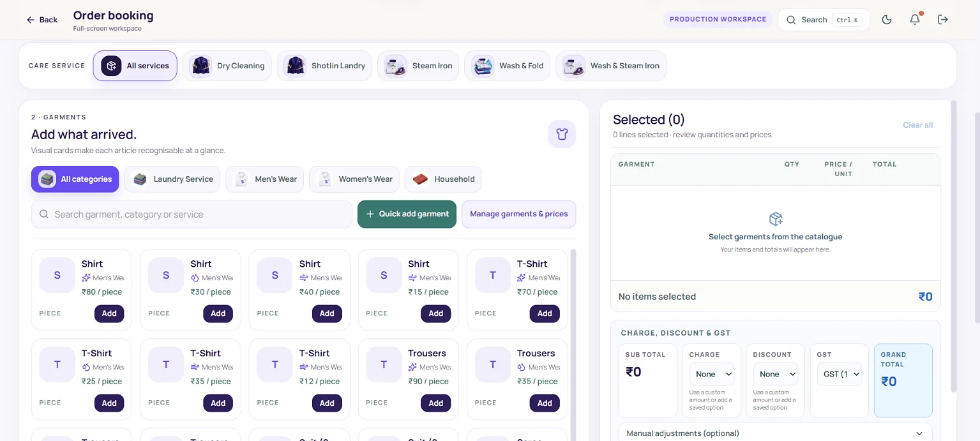Add the ₹70 T-Shirt to the order
The width and height of the screenshot is (980, 441).
click(x=545, y=313)
